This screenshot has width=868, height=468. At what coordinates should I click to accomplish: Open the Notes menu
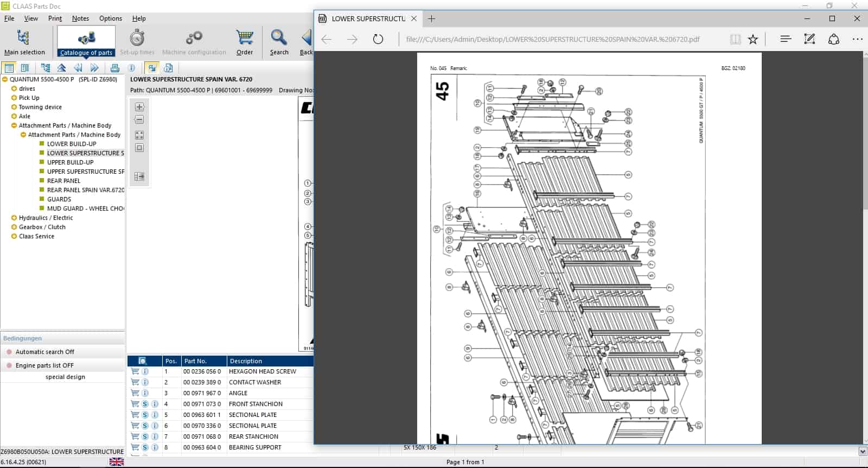80,18
